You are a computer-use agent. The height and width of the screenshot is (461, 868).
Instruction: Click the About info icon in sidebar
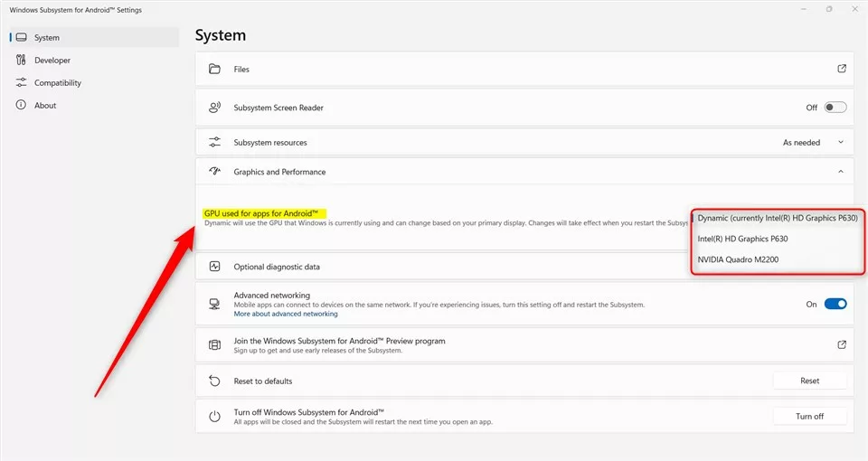[21, 105]
